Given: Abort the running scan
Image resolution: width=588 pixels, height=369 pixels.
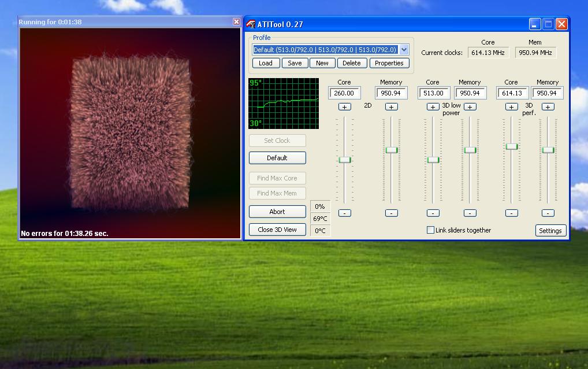Looking at the screenshot, I should 277,211.
